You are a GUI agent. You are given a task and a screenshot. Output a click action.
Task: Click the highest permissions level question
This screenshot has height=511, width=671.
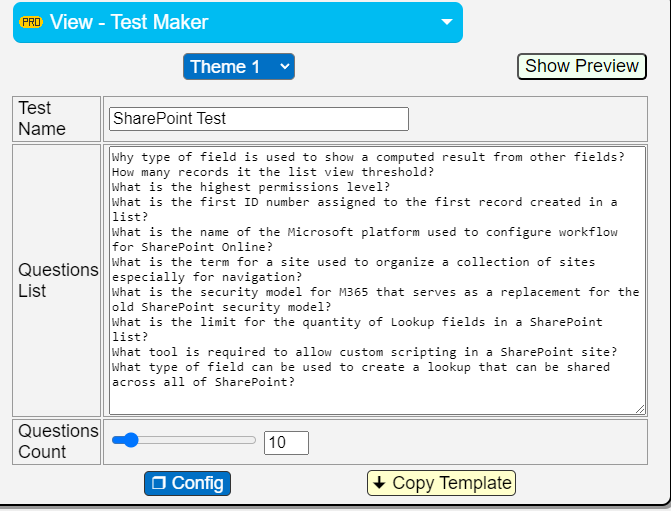tap(251, 187)
